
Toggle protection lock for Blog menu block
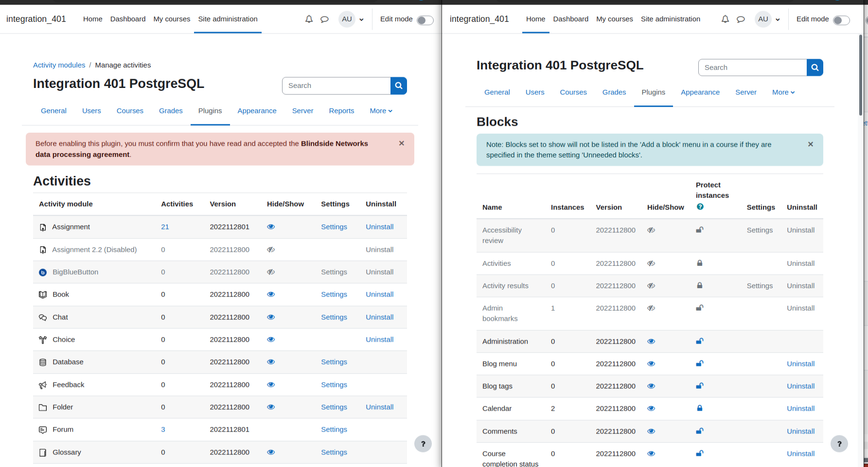coord(700,363)
